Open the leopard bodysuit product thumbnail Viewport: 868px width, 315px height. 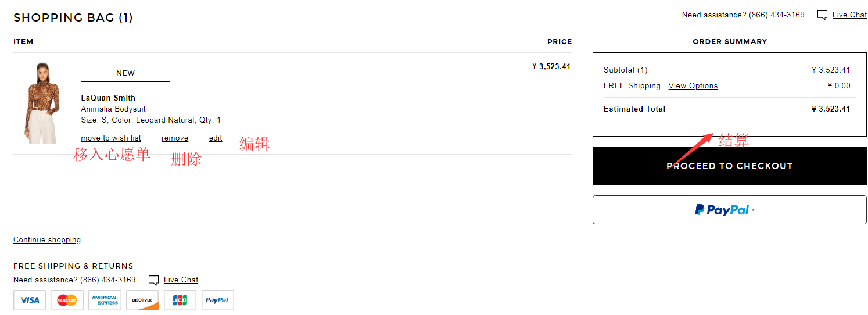click(42, 102)
